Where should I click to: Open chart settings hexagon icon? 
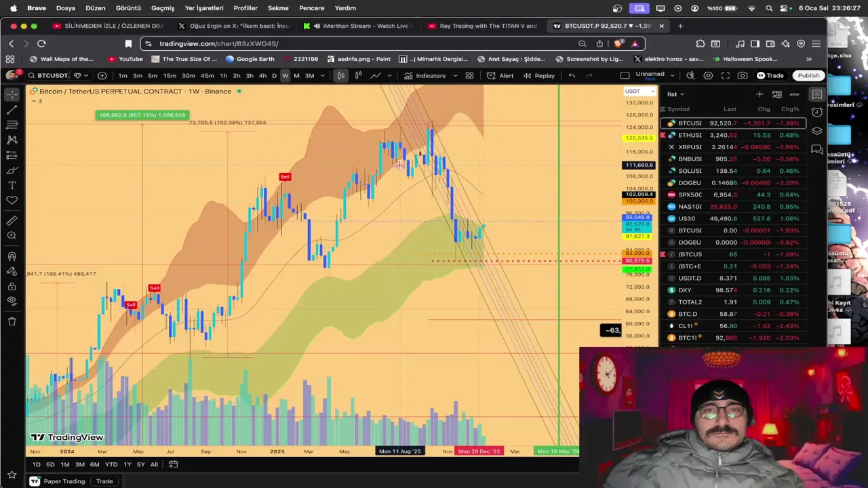click(x=708, y=75)
